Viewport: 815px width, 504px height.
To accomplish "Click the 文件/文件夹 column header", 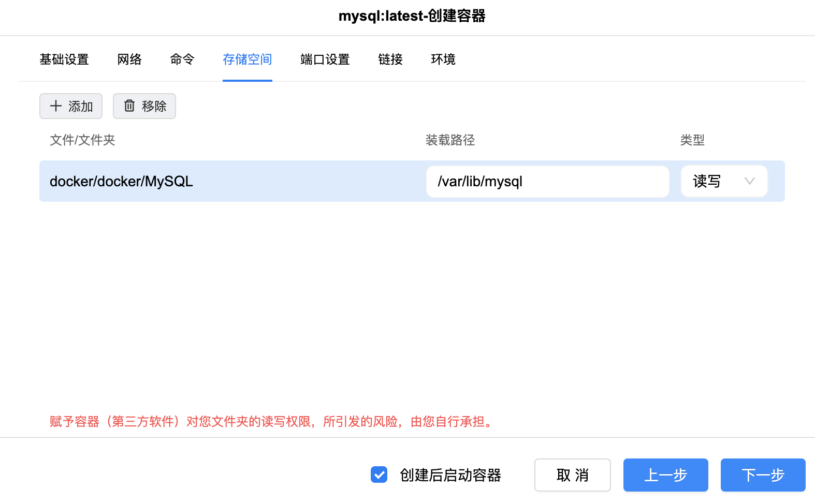I will click(x=82, y=140).
